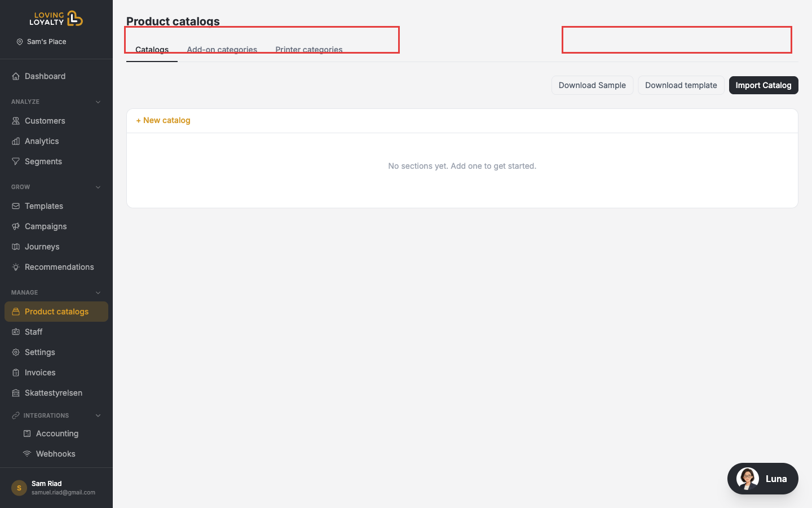Switch to the Printer categories tab
This screenshot has height=508, width=812.
pyautogui.click(x=309, y=50)
